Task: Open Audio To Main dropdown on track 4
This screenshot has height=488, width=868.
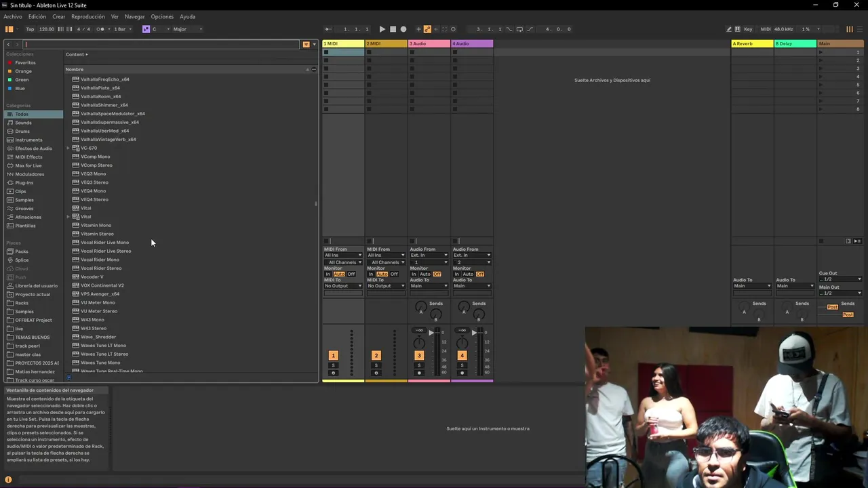Action: pyautogui.click(x=471, y=286)
